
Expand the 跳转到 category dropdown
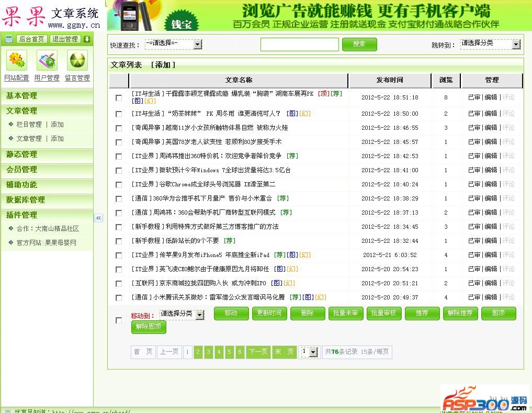tap(490, 44)
